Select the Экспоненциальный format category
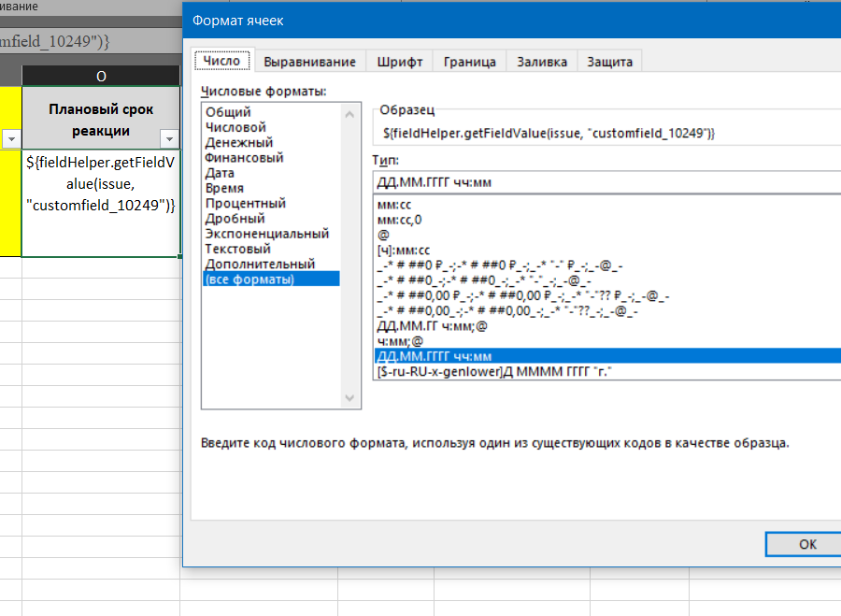The width and height of the screenshot is (841, 616). point(271,234)
